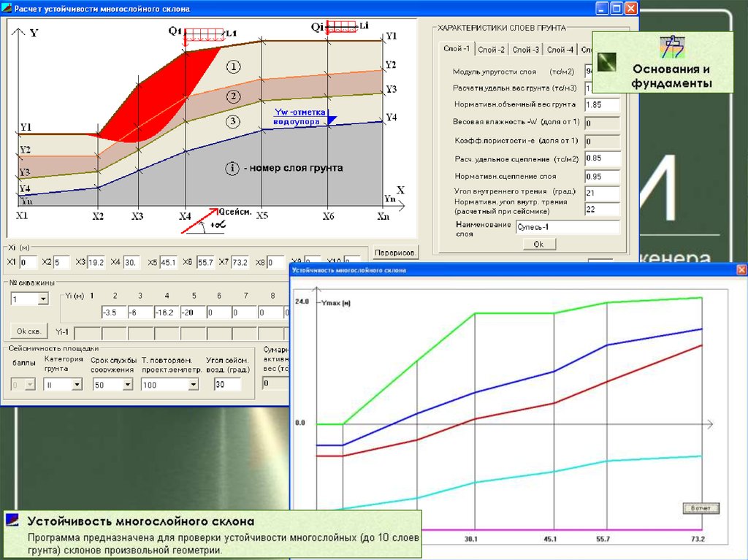The width and height of the screenshot is (748, 560).
Task: Open the Слой -4 tab
Action: (x=560, y=50)
